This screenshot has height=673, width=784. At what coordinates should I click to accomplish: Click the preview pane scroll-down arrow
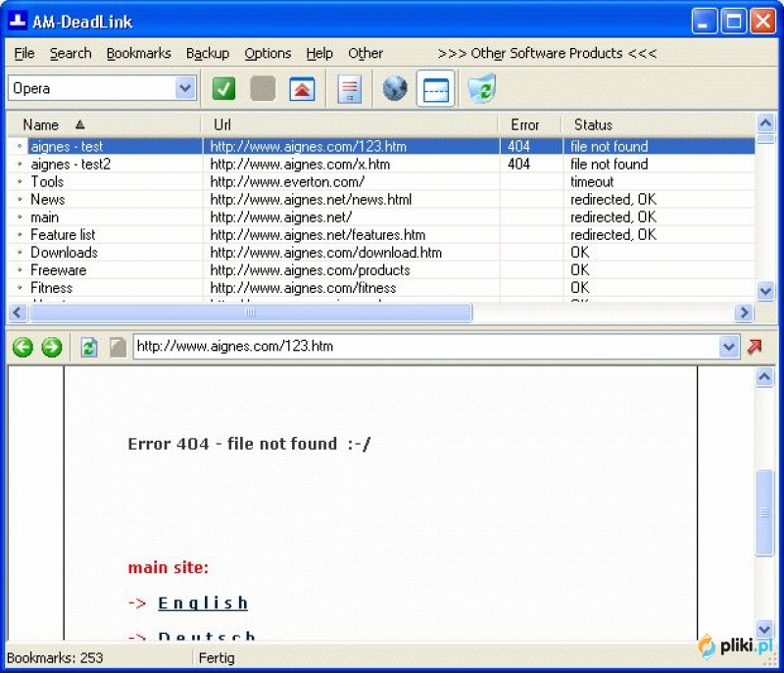coord(764,629)
